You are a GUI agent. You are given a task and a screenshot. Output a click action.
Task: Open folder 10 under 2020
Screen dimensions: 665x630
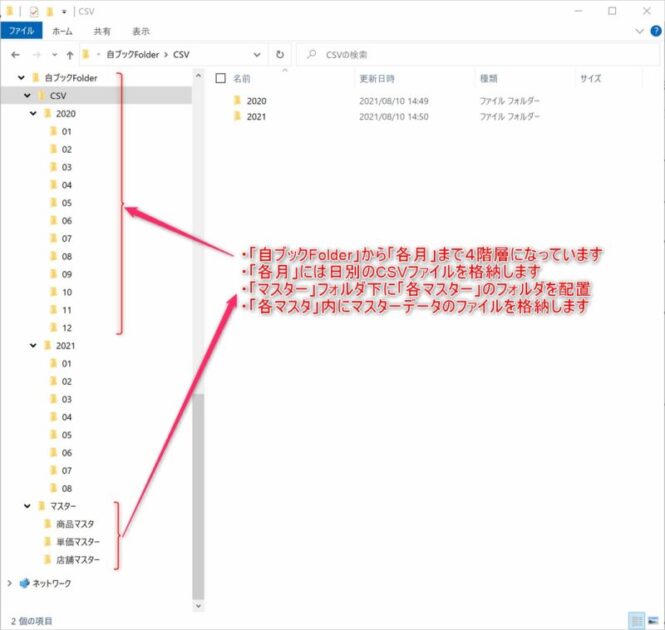(67, 292)
